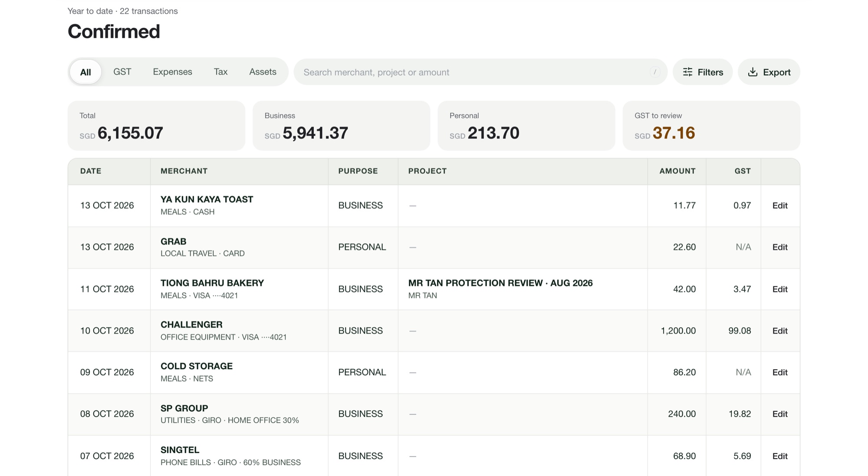Click the slash shortcut badge in search
This screenshot has width=868, height=476.
point(655,72)
